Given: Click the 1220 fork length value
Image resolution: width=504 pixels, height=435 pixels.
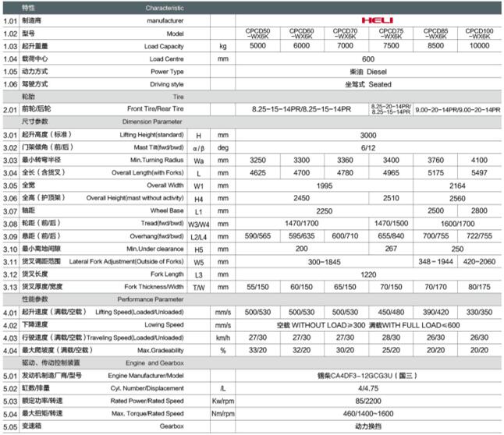Looking at the screenshot, I should [368, 274].
